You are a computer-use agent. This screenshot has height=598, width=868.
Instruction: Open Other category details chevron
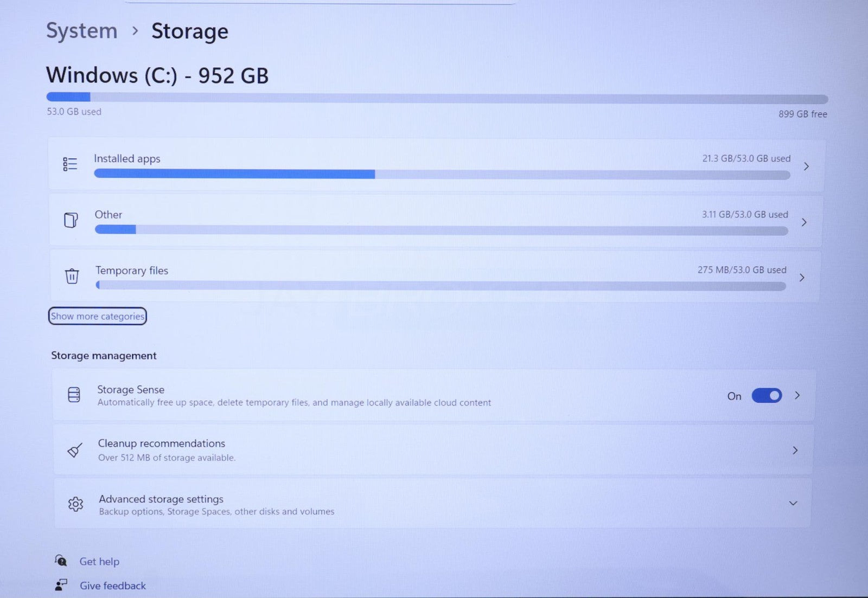pos(804,222)
